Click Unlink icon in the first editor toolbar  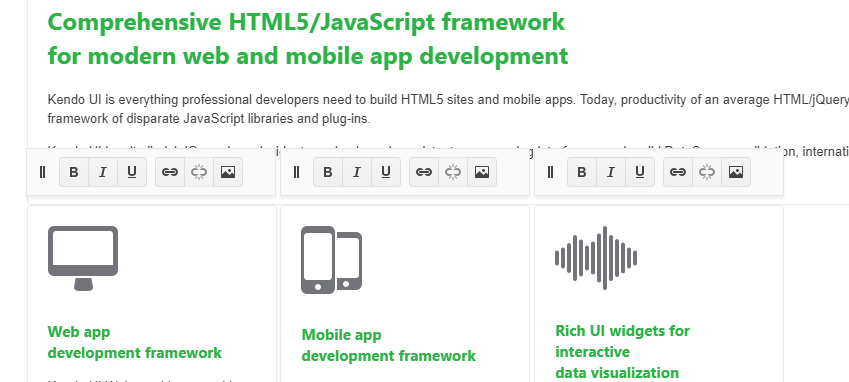pyautogui.click(x=199, y=172)
